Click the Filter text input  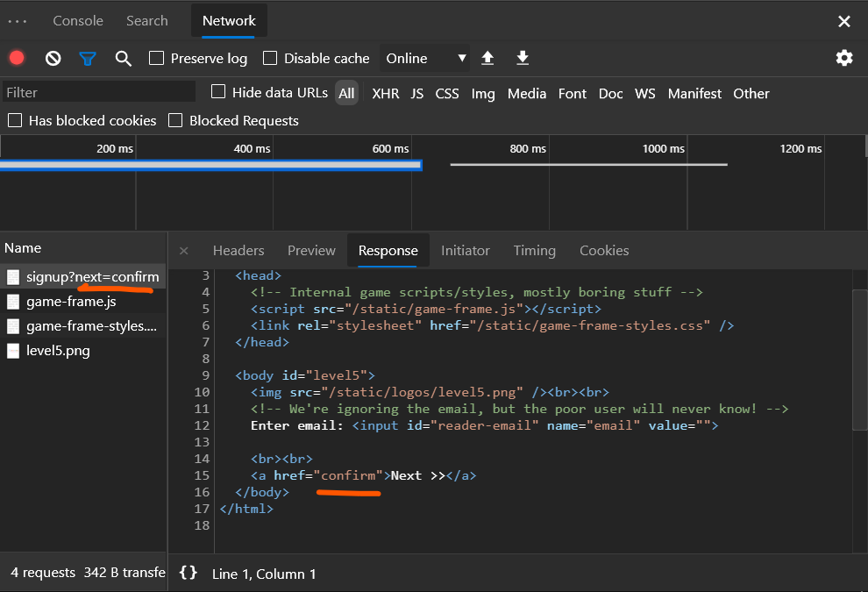click(99, 92)
